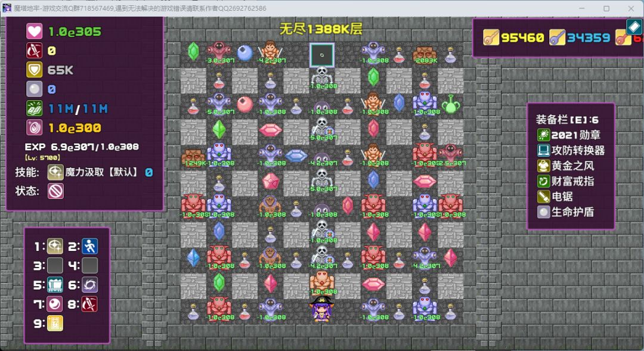The height and width of the screenshot is (351, 644).
Task: Click the mana value 11M/11M
Action: point(78,109)
